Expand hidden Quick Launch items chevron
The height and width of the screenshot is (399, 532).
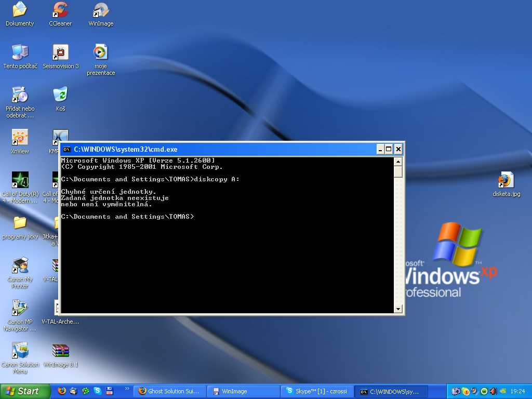[127, 389]
